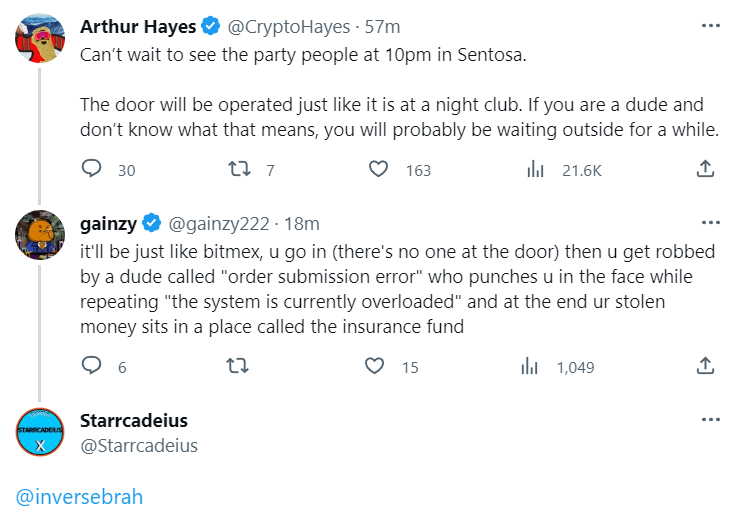View analytics on gainzy's tweet
The image size is (739, 514).
[530, 367]
